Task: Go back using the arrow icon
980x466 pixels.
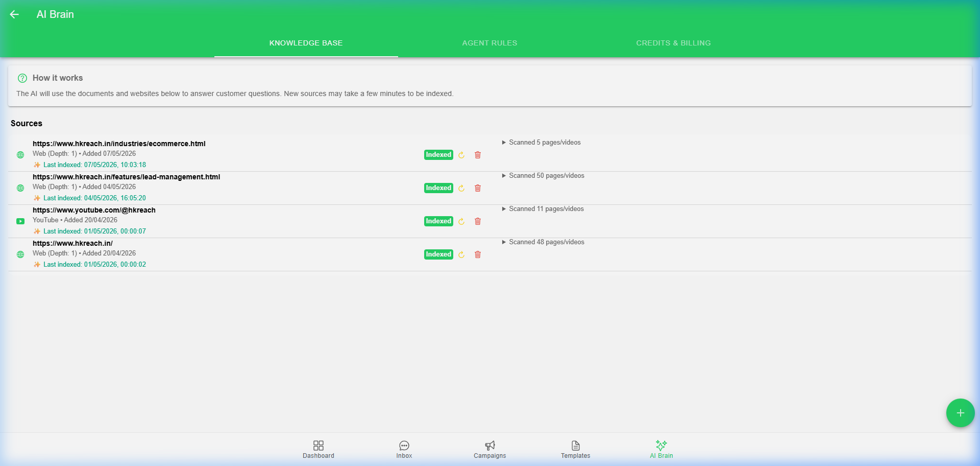Action: pos(14,14)
